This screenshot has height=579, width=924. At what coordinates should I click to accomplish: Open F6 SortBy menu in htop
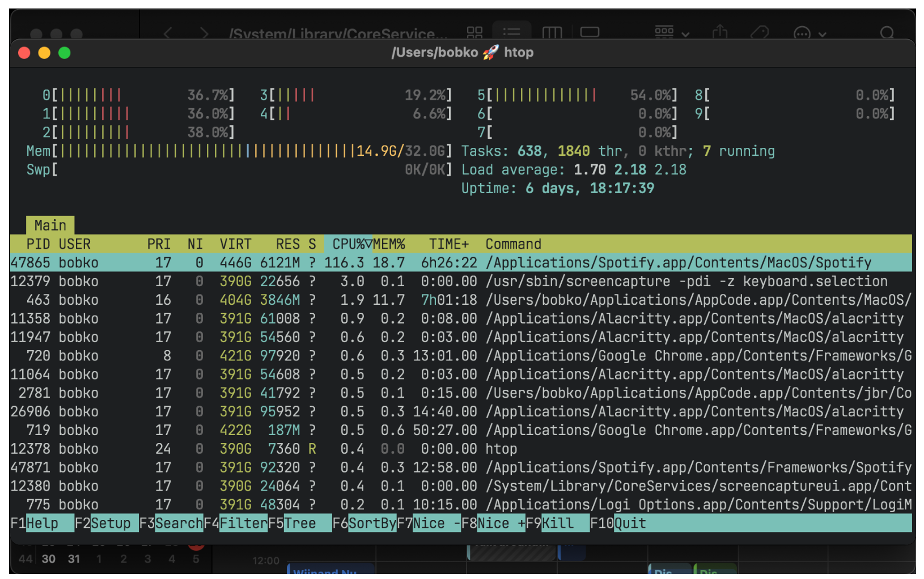tap(364, 523)
